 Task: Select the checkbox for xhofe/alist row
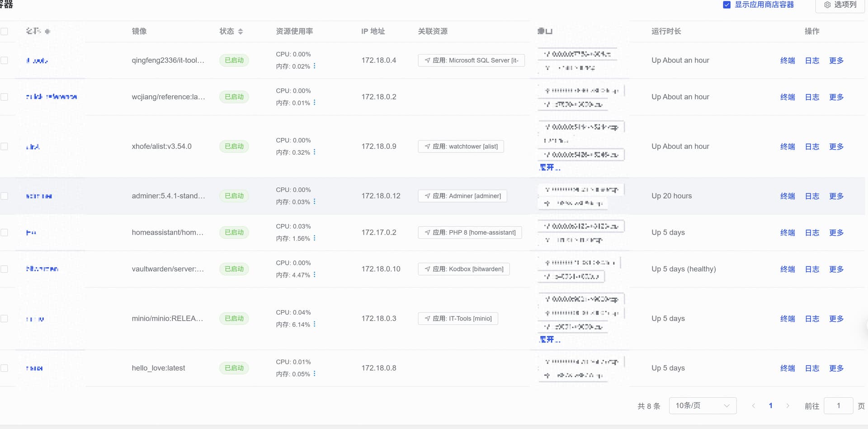5,146
